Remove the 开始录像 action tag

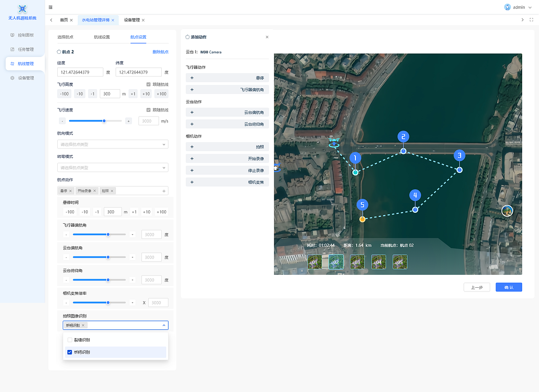(x=95, y=191)
